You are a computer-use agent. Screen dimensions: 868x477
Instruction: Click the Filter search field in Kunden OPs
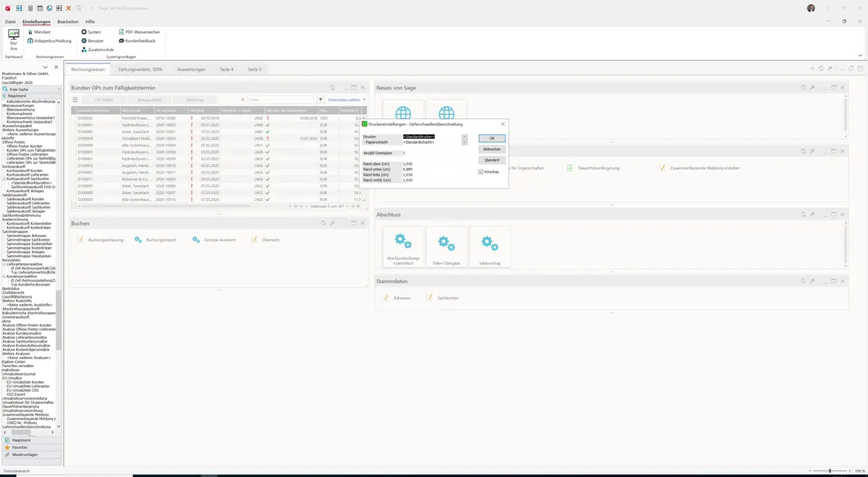coord(281,100)
